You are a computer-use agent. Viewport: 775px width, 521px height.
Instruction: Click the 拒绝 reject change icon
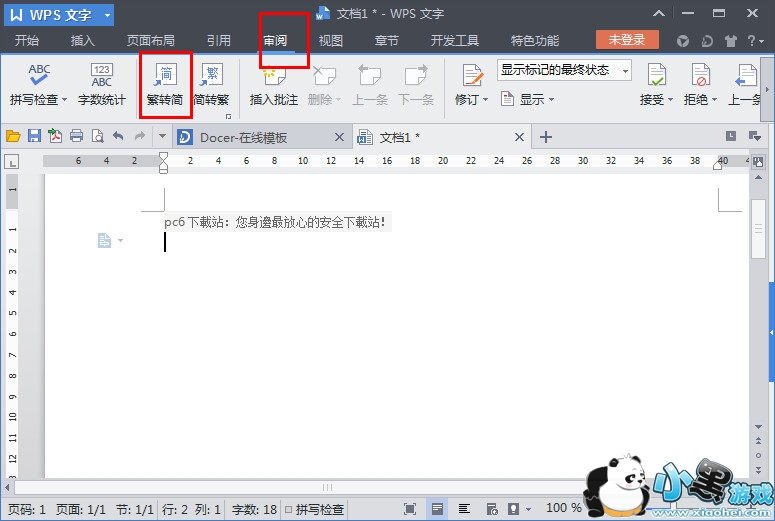point(700,75)
